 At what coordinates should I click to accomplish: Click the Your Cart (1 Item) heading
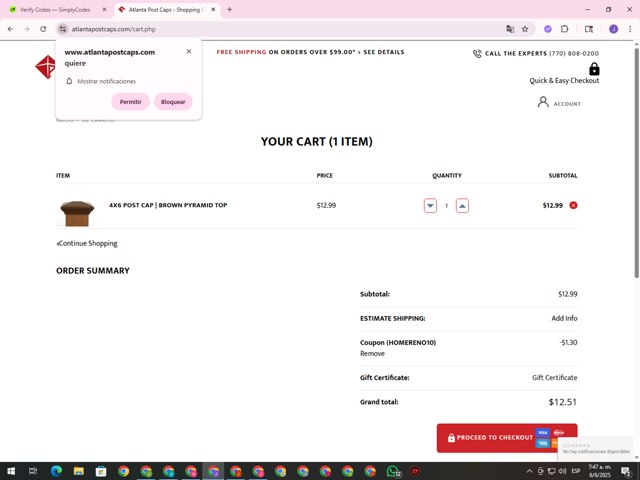317,141
